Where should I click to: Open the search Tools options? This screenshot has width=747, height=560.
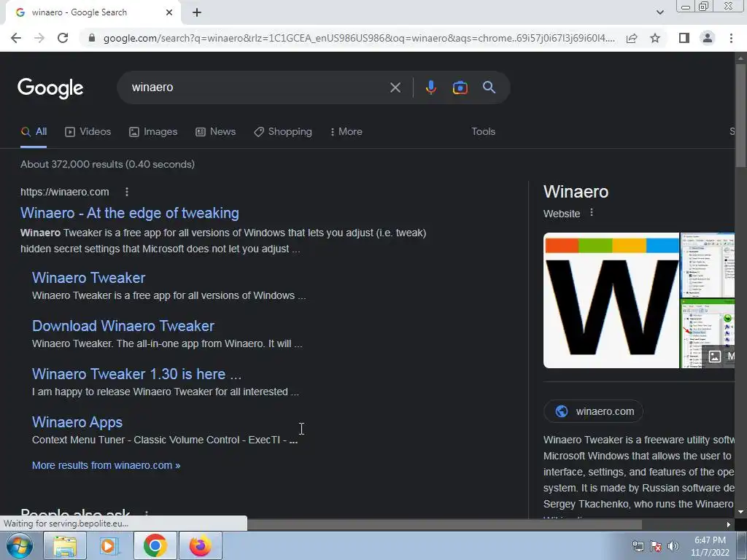coord(483,132)
